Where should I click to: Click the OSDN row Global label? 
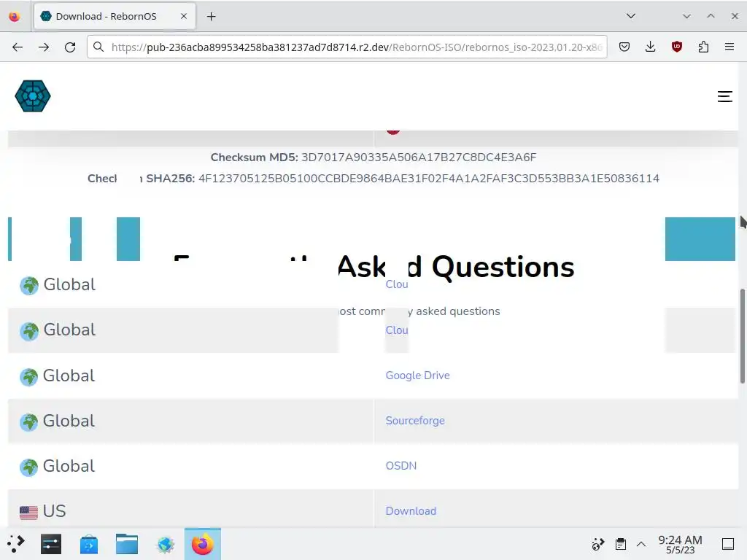[69, 466]
